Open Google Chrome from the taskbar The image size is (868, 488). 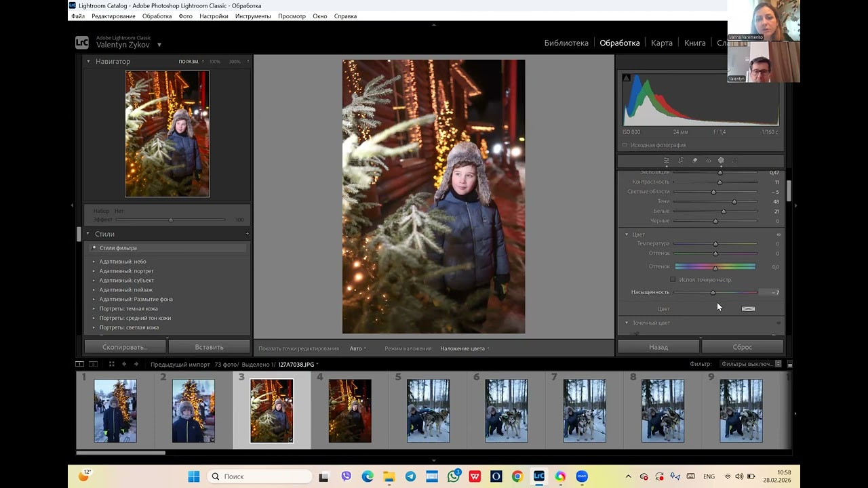coord(517,476)
